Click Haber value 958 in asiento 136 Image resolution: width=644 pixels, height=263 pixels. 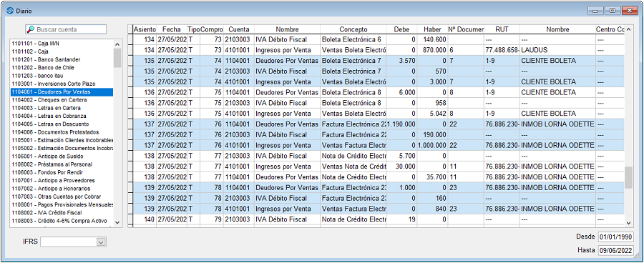tap(432, 103)
